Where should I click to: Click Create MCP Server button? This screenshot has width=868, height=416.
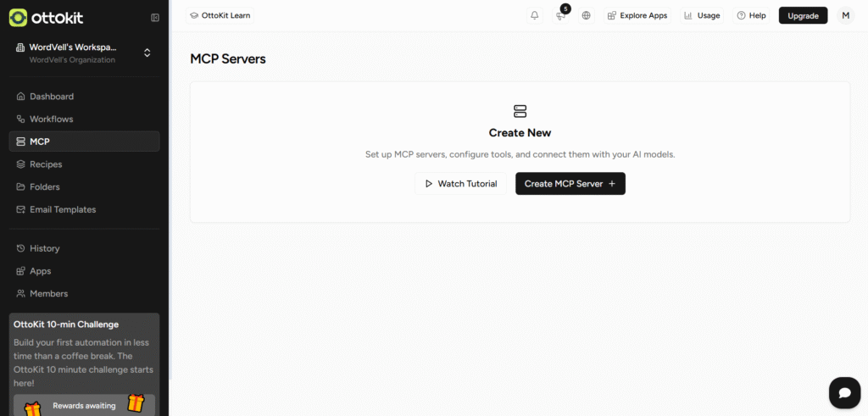[x=570, y=184]
